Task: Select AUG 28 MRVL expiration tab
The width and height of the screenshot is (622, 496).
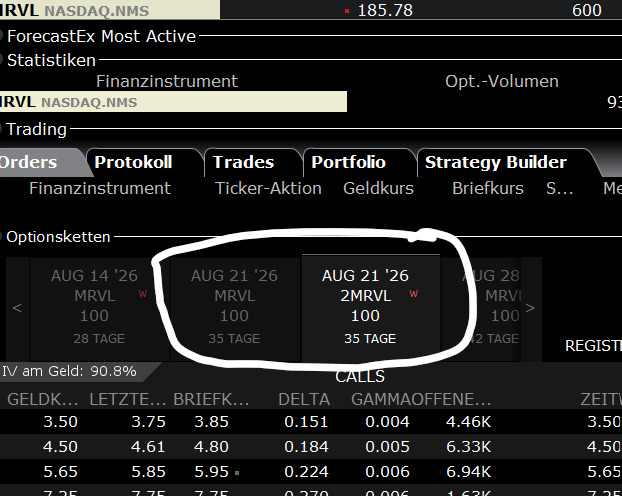Action: pos(491,308)
